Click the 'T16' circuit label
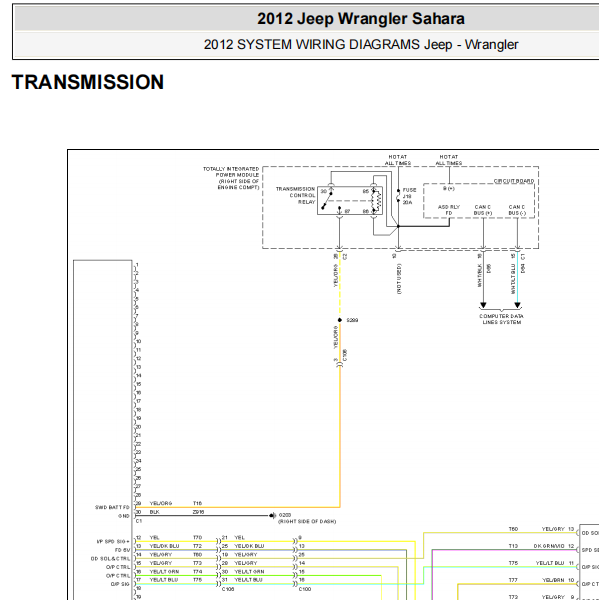Screen dimensions: 599x600 (197, 503)
